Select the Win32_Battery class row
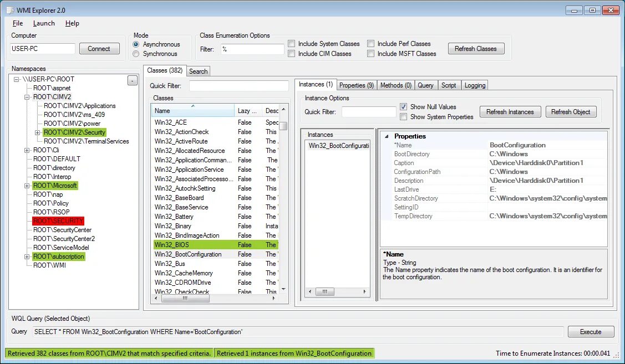The height and width of the screenshot is (364, 625). pyautogui.click(x=216, y=217)
